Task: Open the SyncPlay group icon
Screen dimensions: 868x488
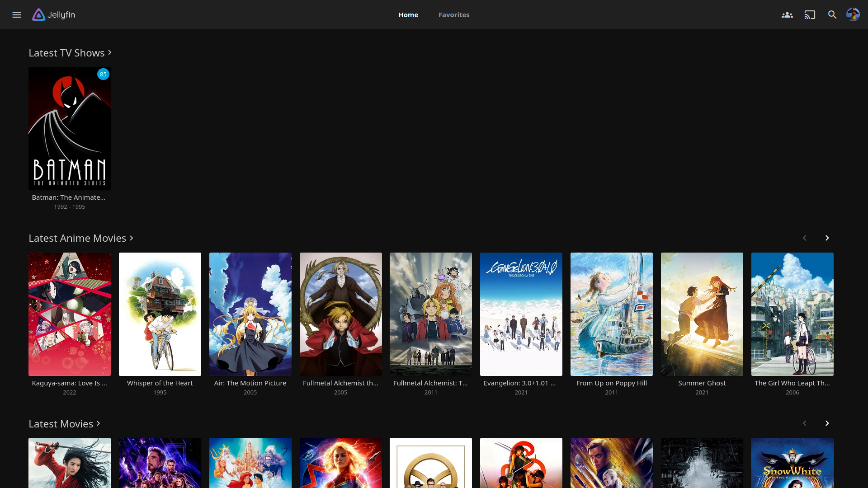Action: (787, 15)
